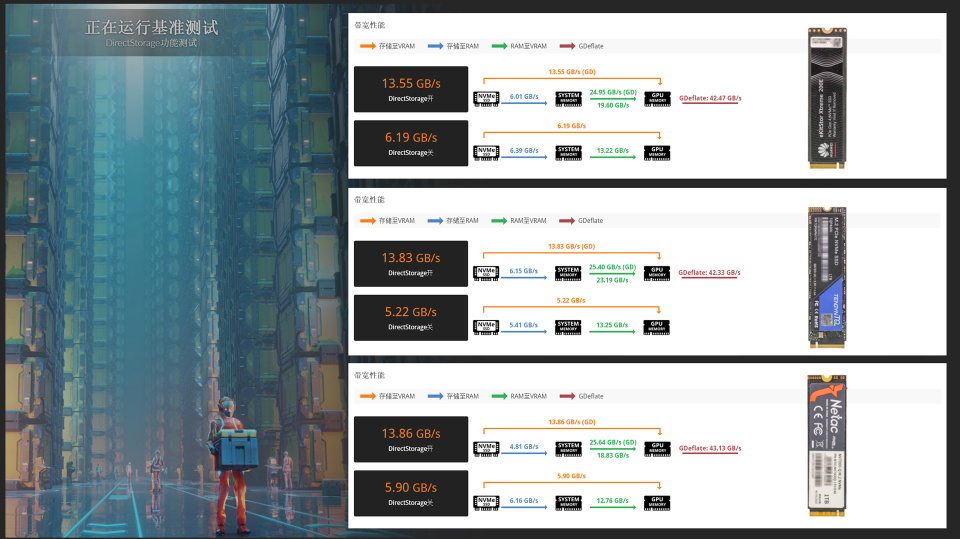Screen dimensions: 960x539
Task: Click System Memory icon after 6.01 GB/s
Action: click(568, 99)
